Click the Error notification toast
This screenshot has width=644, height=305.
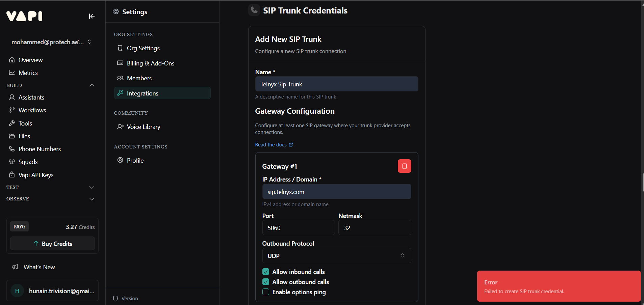pos(559,286)
